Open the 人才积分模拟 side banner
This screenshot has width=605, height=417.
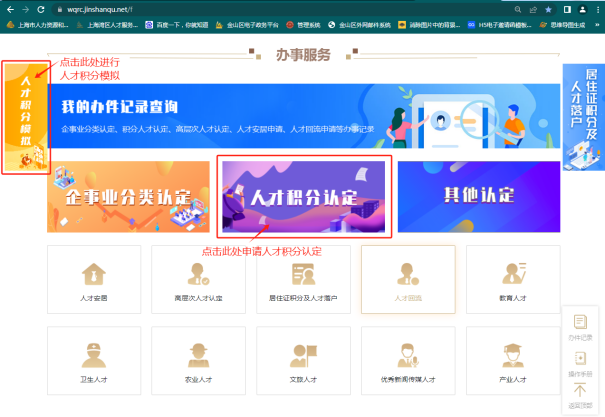pyautogui.click(x=25, y=116)
